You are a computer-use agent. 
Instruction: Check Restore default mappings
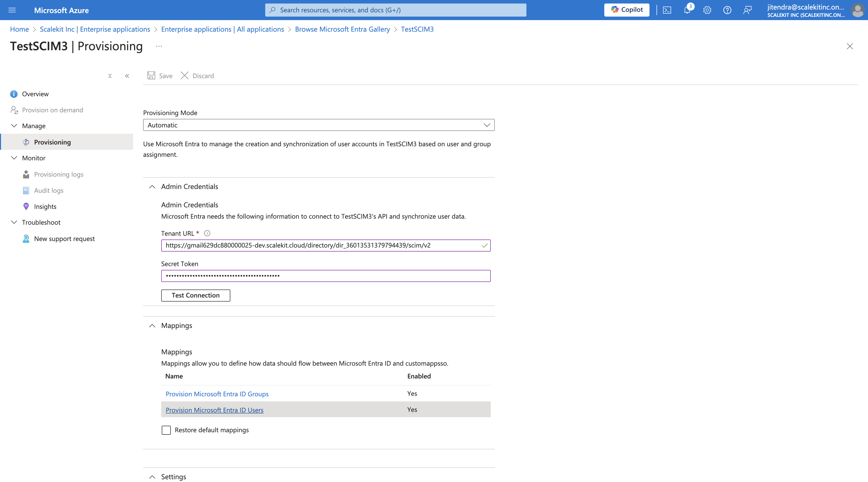[x=166, y=430]
